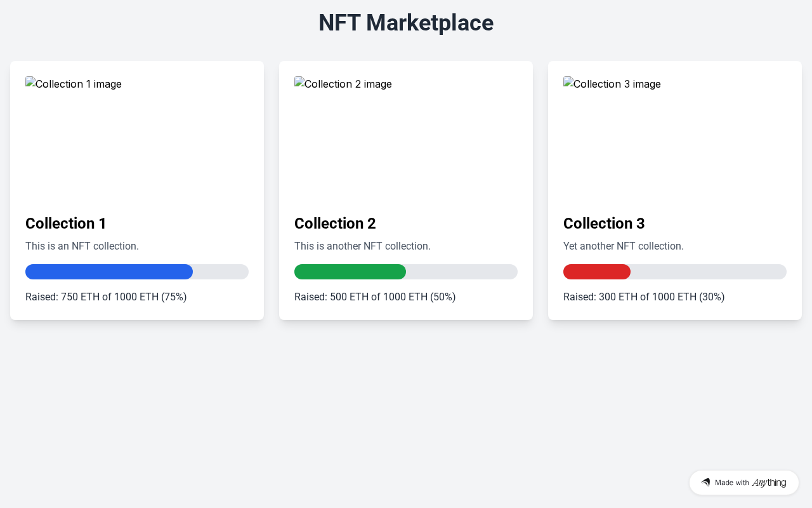Click "Yet another NFT collection." description
Screen dimensions: 812x508
(x=624, y=246)
